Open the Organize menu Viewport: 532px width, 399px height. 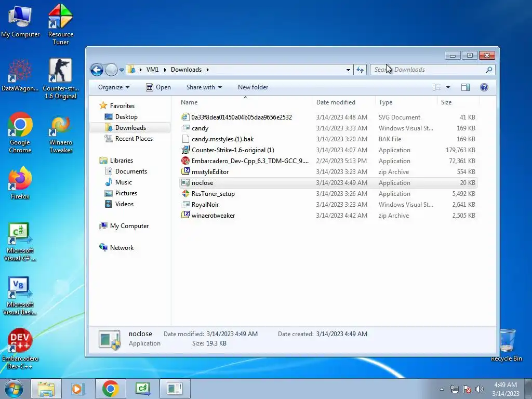pos(114,87)
